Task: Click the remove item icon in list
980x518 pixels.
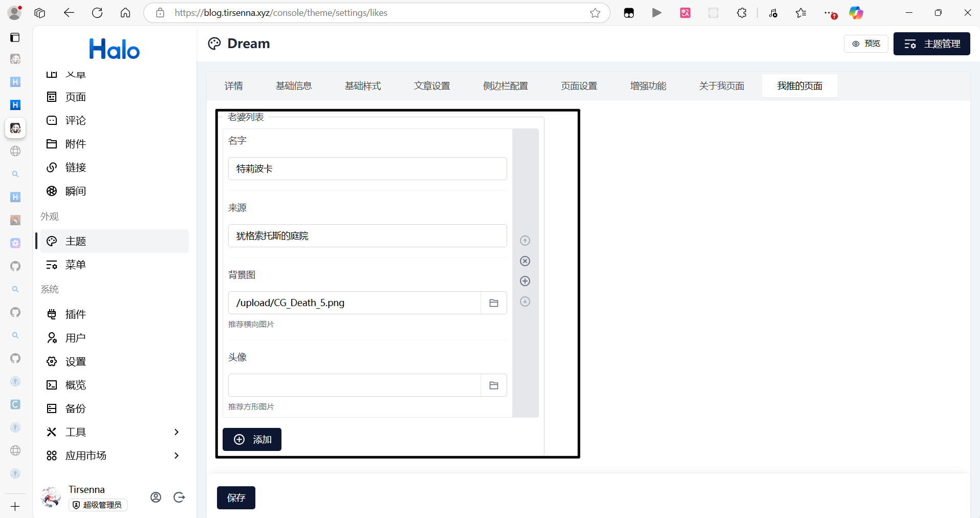Action: tap(525, 261)
